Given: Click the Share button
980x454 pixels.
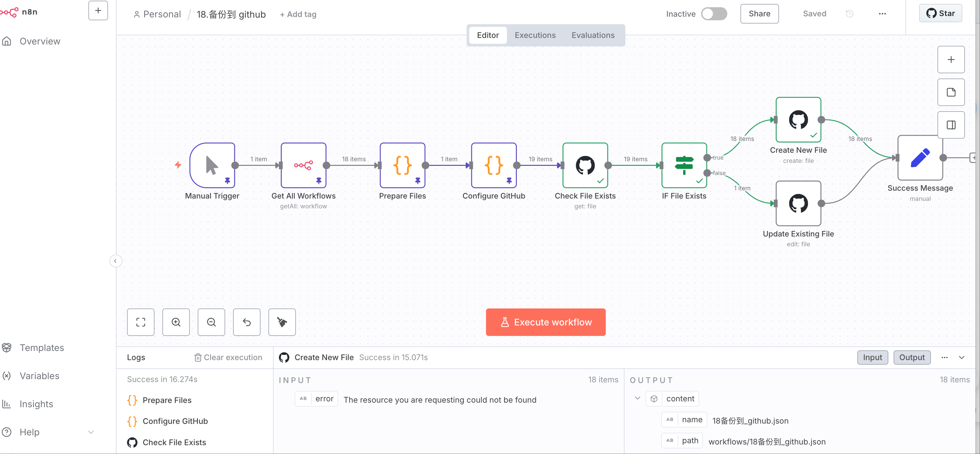Looking at the screenshot, I should [x=759, y=14].
